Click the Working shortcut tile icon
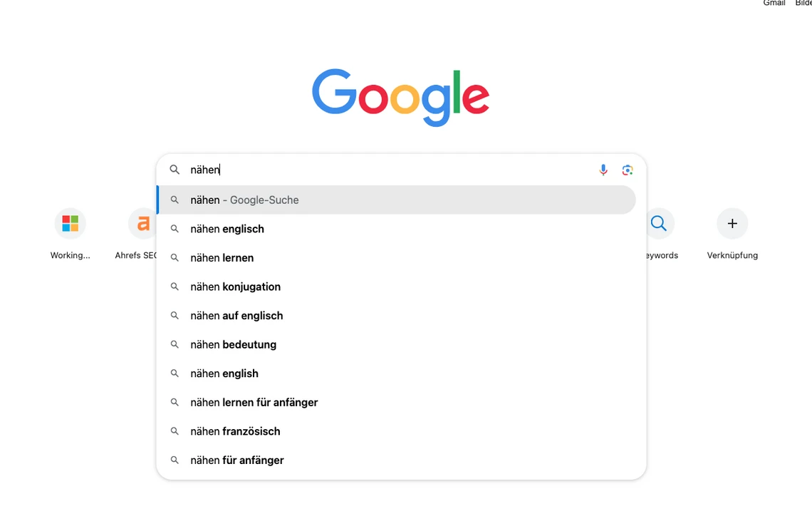This screenshot has height=531, width=812. 70,224
